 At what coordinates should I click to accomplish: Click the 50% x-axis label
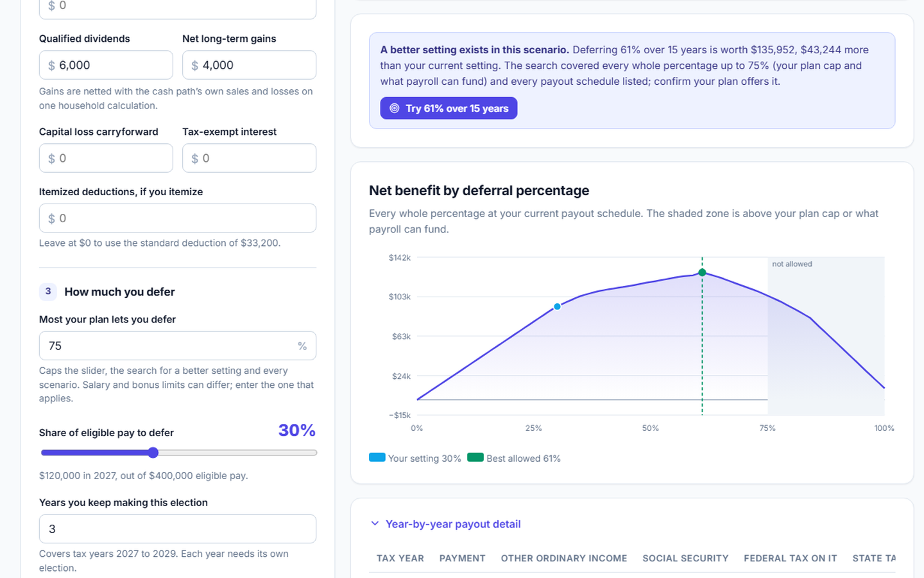[651, 428]
